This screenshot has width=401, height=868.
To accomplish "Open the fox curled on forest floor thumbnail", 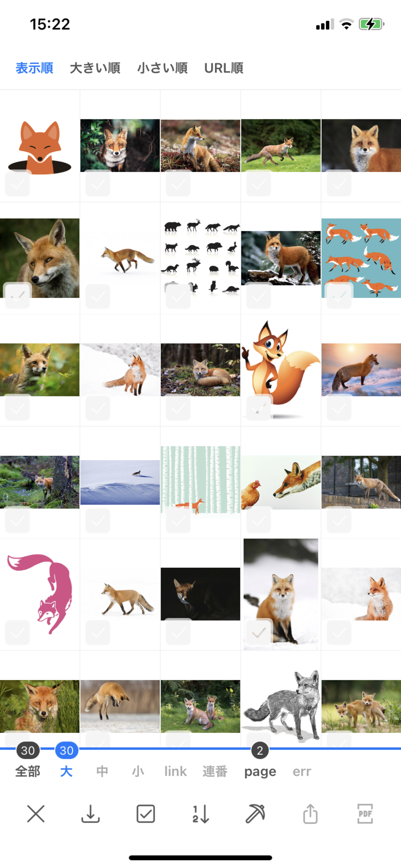I will coord(200,370).
